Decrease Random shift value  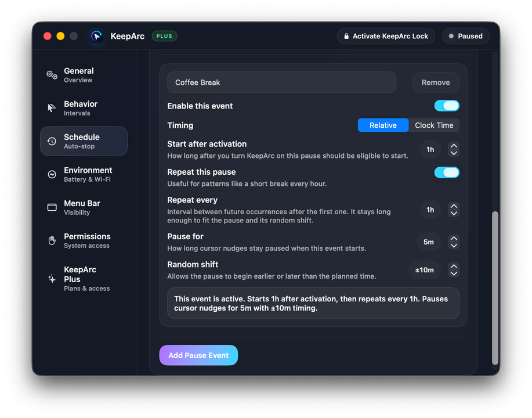tap(454, 273)
